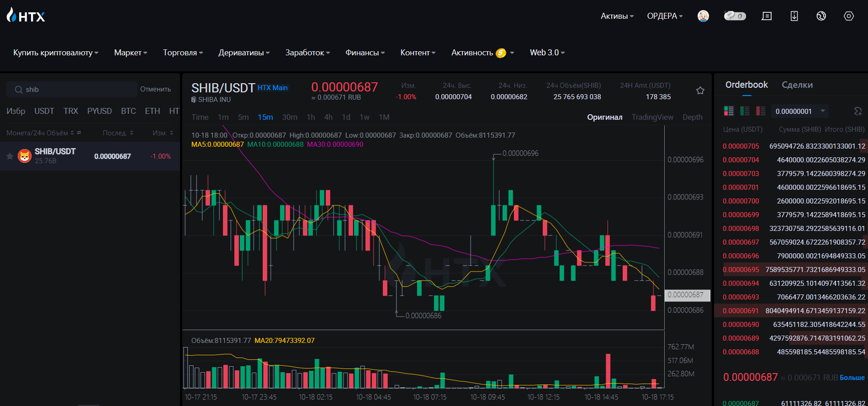The height and width of the screenshot is (406, 868).
Task: Open the user avatar profile
Action: [703, 16]
